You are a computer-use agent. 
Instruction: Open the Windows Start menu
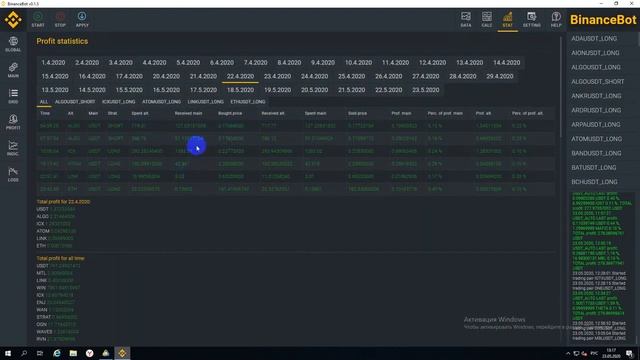pyautogui.click(x=8, y=353)
